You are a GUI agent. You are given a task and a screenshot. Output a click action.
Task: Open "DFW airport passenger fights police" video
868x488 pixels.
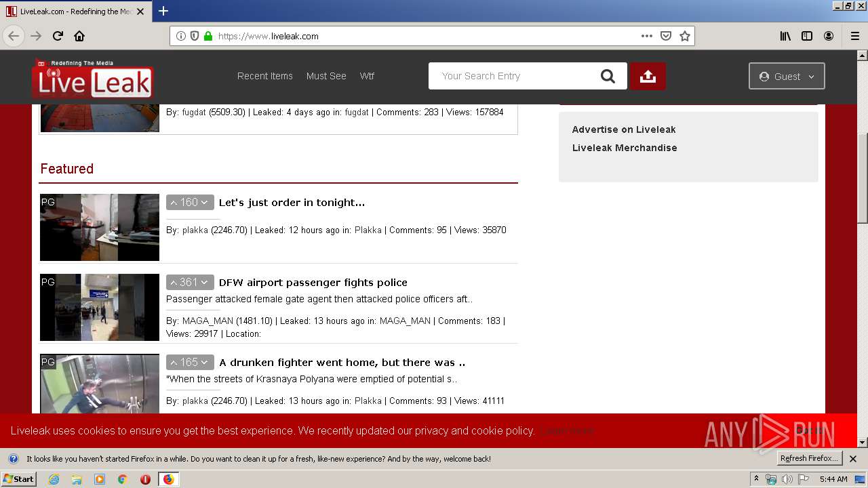pyautogui.click(x=313, y=283)
